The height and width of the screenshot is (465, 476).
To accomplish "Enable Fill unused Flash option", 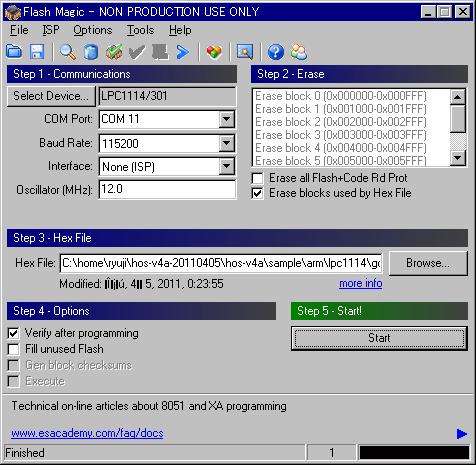I will pos(13,349).
